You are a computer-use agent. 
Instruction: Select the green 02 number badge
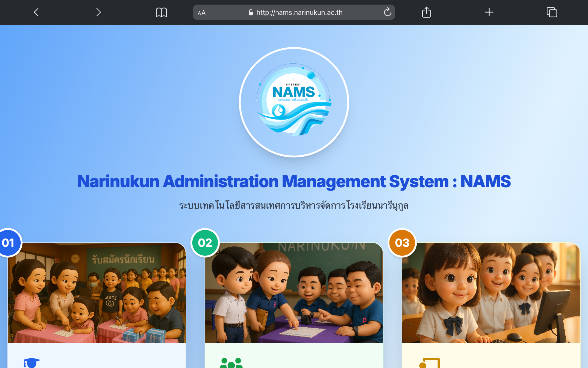click(x=205, y=243)
